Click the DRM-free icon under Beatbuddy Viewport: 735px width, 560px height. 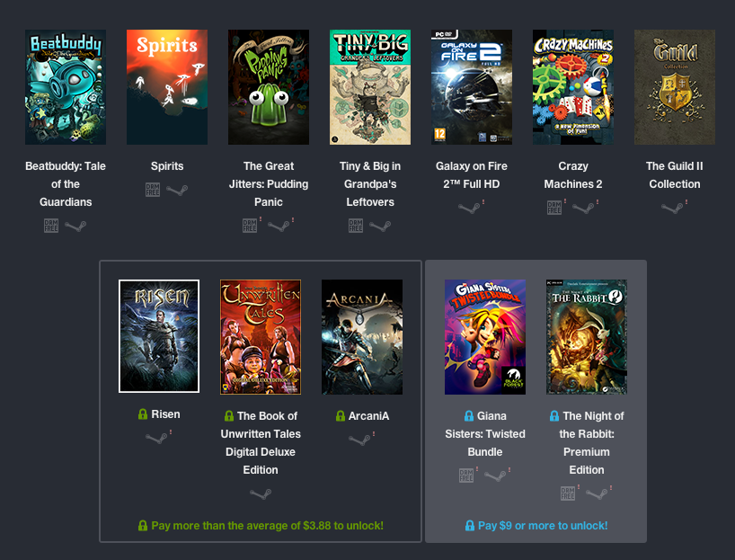pyautogui.click(x=51, y=226)
